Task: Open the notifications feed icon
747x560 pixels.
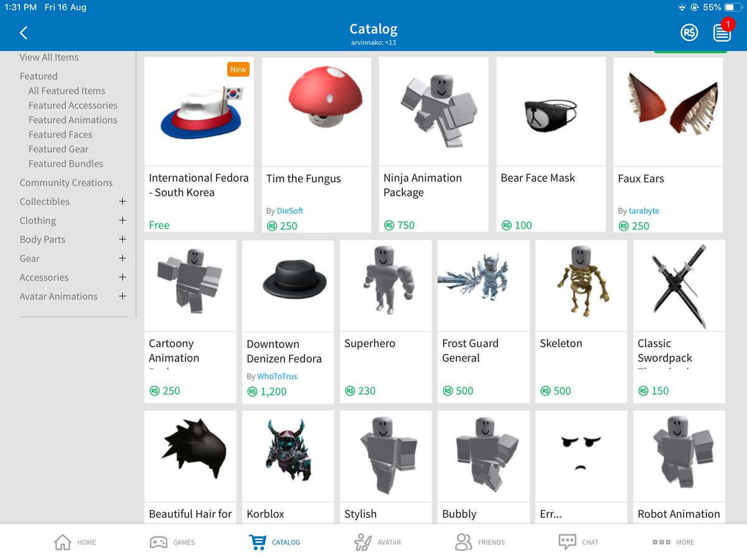Action: [722, 33]
